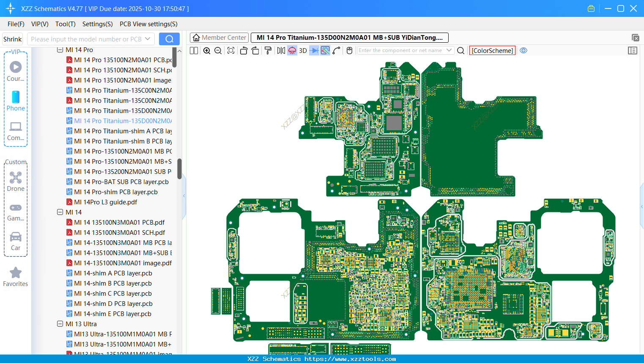
Task: Open PCB View settings(S) menu
Action: click(x=148, y=24)
